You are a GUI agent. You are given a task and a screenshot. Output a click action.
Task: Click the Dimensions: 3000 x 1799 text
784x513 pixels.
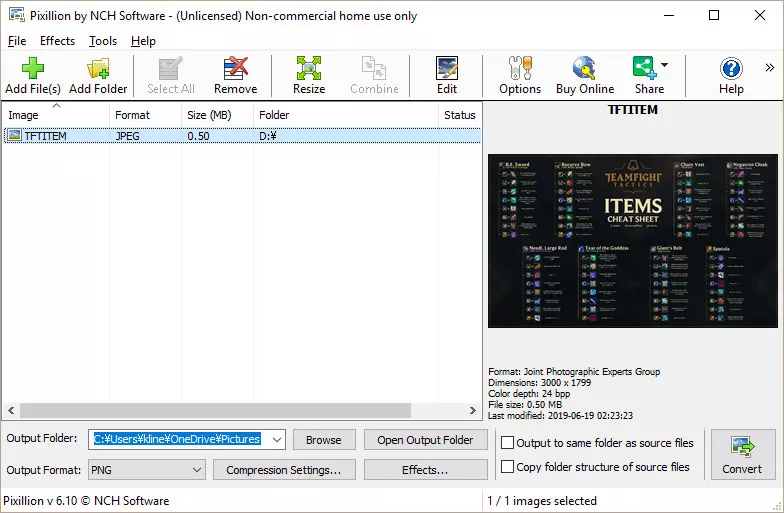point(540,382)
